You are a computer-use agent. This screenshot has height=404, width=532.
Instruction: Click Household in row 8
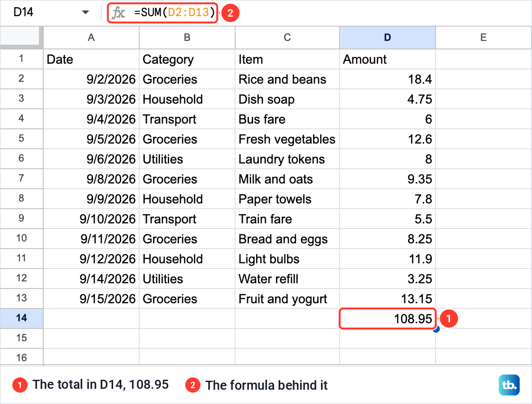(x=187, y=199)
